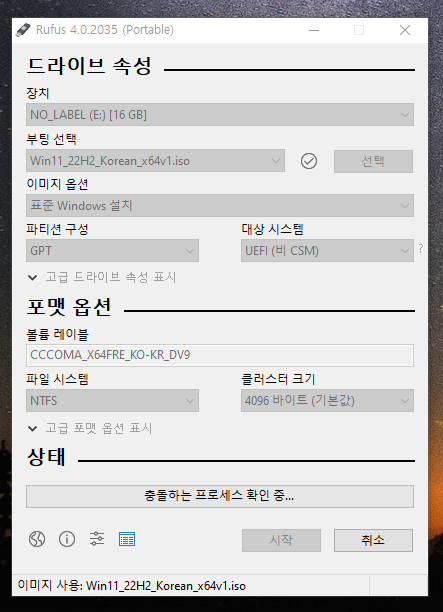Click the 파티션 구성 label
Screen dimensions: 443x612
click(57, 229)
